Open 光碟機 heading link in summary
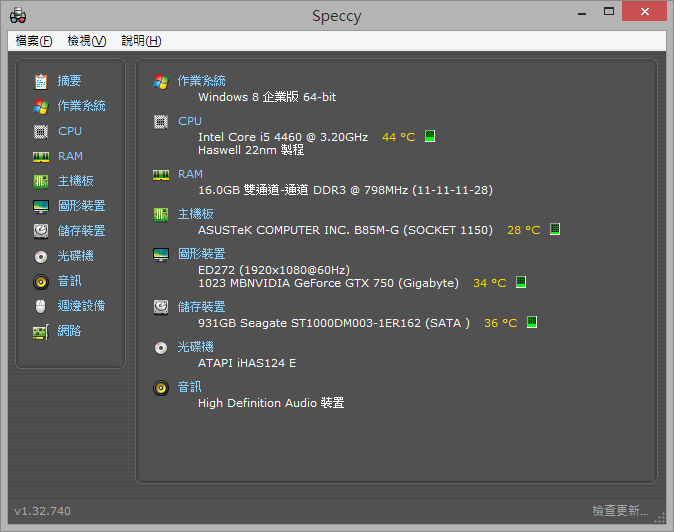674x532 pixels. [196, 347]
